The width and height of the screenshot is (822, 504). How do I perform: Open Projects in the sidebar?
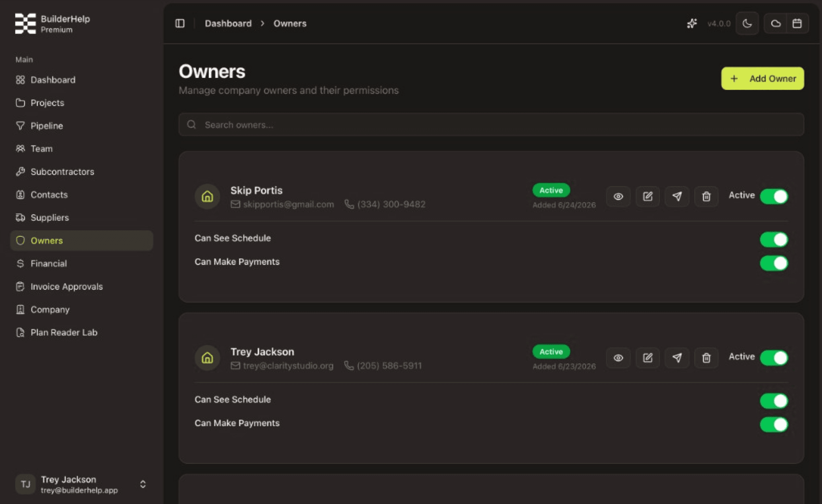point(82,103)
